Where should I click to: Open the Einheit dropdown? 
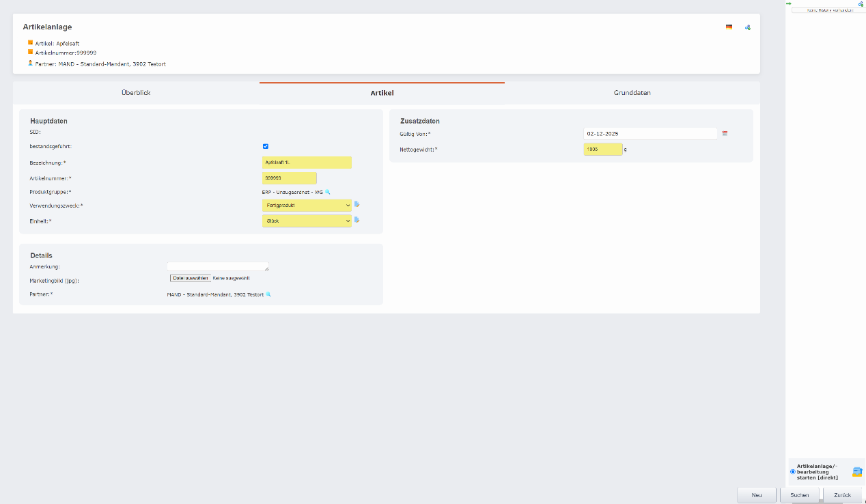point(307,221)
